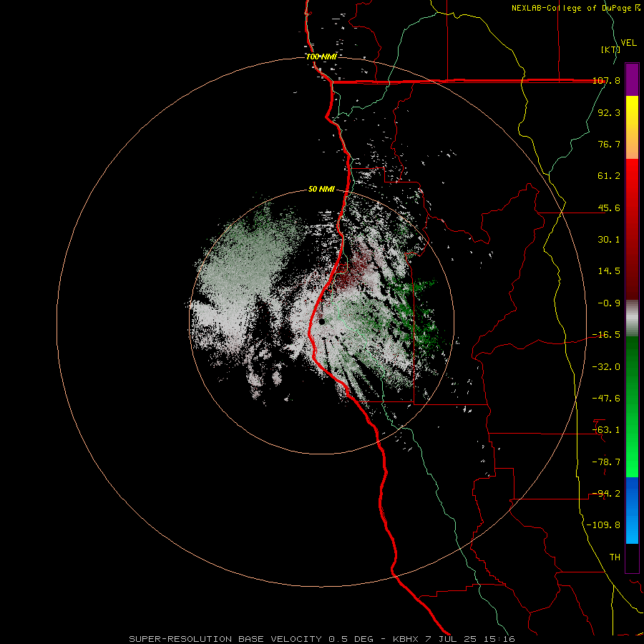Click the 45.6 legend value
This screenshot has width=644, height=644.
tap(609, 208)
